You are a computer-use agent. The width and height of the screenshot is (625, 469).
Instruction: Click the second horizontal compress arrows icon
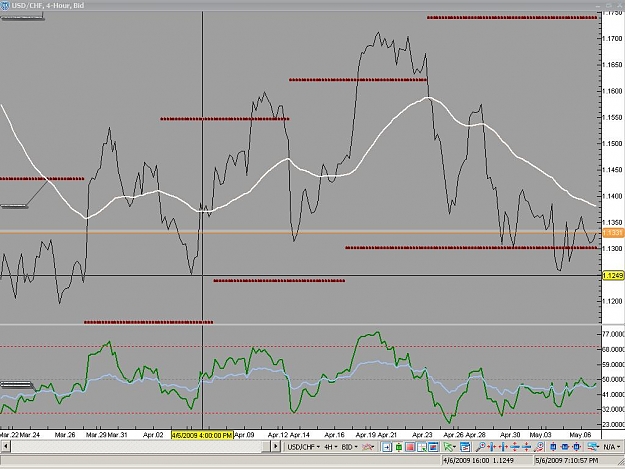click(x=503, y=447)
